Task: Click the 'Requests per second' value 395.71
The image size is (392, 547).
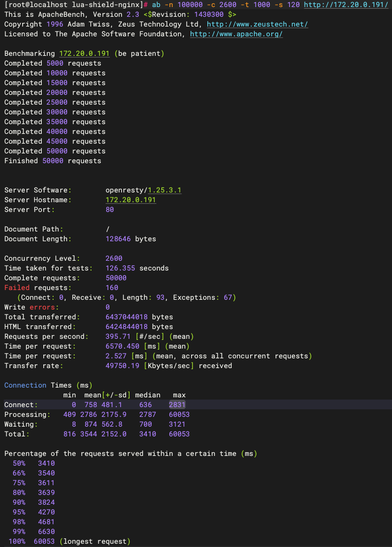Action: [118, 337]
